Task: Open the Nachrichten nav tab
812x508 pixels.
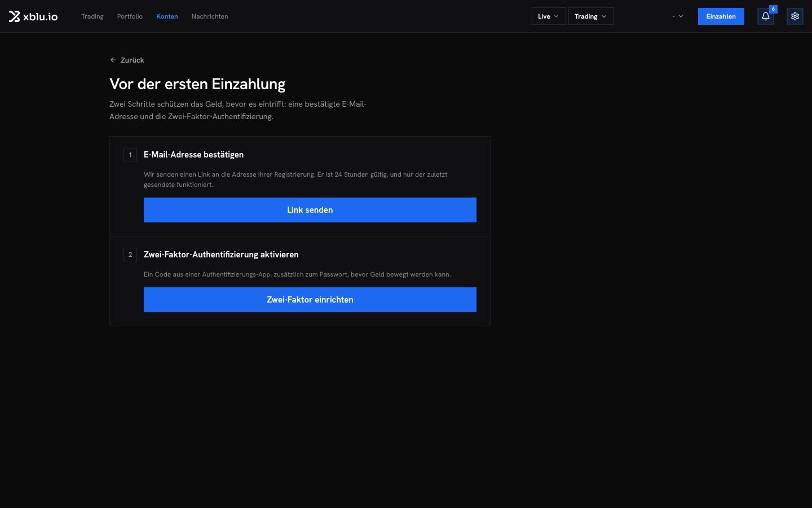Action: 210,16
